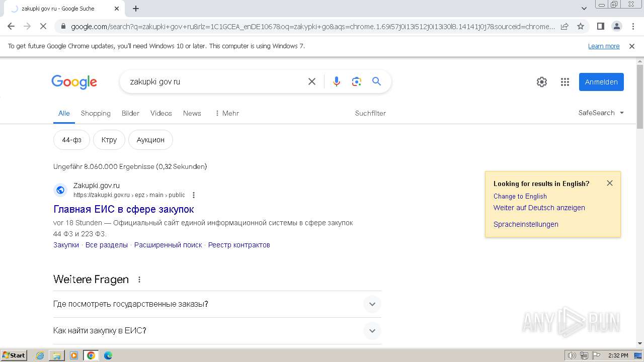Click the share page icon in address bar

565,26
